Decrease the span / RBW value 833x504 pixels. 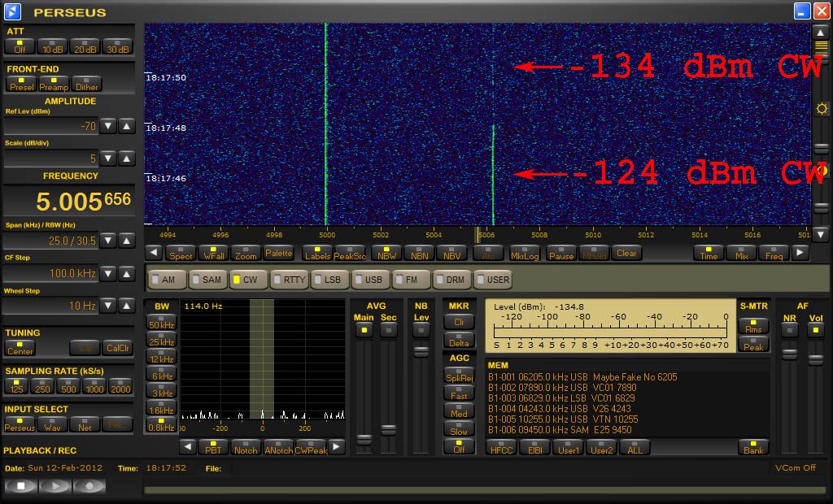coord(108,241)
